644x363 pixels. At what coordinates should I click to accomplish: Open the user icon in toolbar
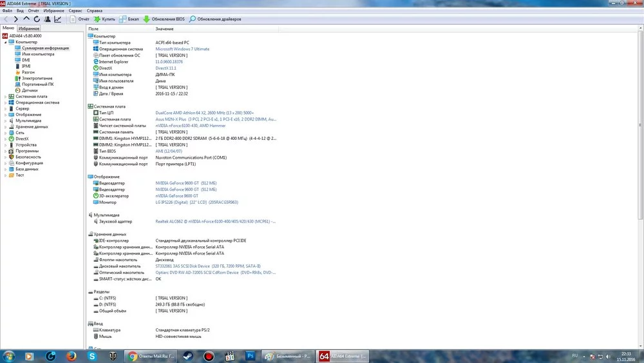click(x=47, y=19)
